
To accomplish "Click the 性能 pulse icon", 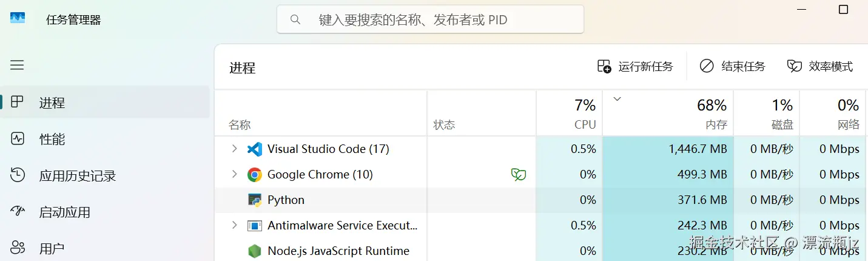I will [x=18, y=138].
